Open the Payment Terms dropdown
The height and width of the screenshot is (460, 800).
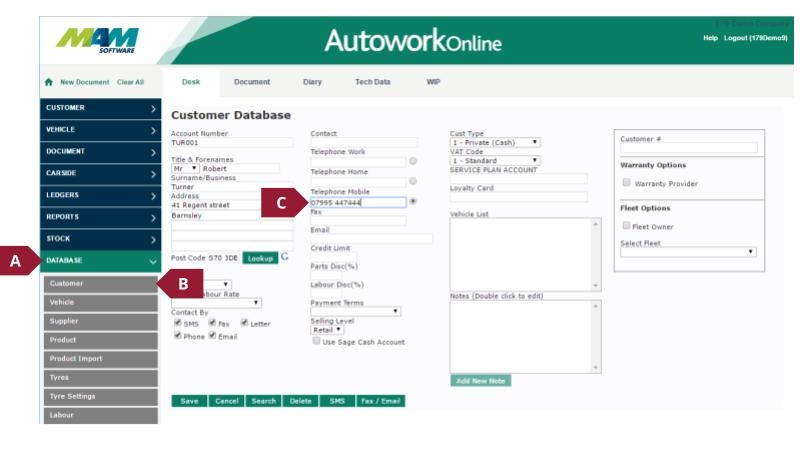[x=355, y=311]
